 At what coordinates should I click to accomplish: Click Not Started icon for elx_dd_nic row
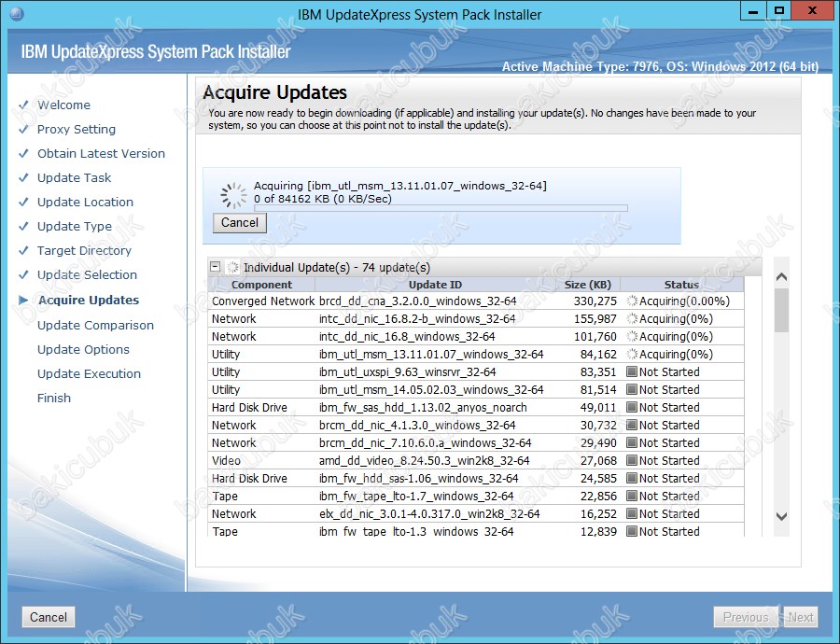[632, 513]
